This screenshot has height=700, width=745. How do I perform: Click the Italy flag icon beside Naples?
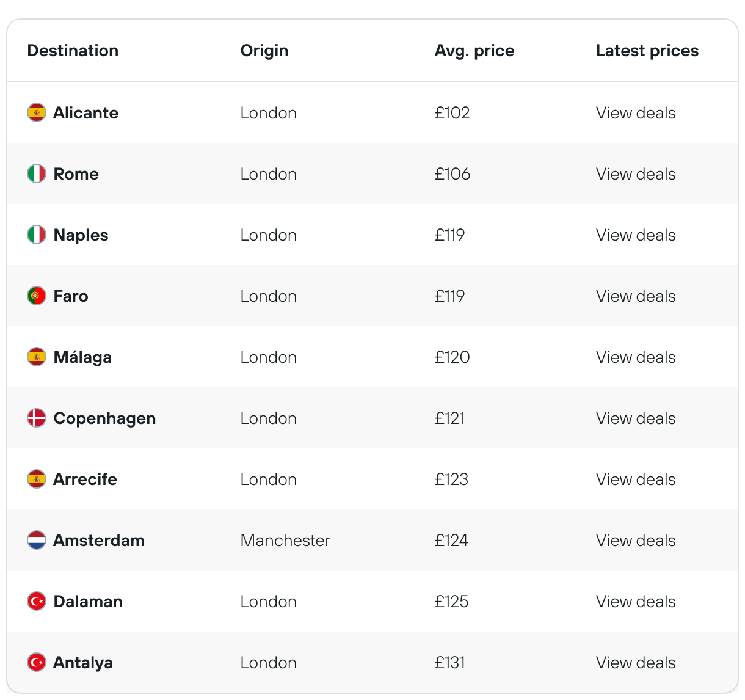click(x=37, y=235)
